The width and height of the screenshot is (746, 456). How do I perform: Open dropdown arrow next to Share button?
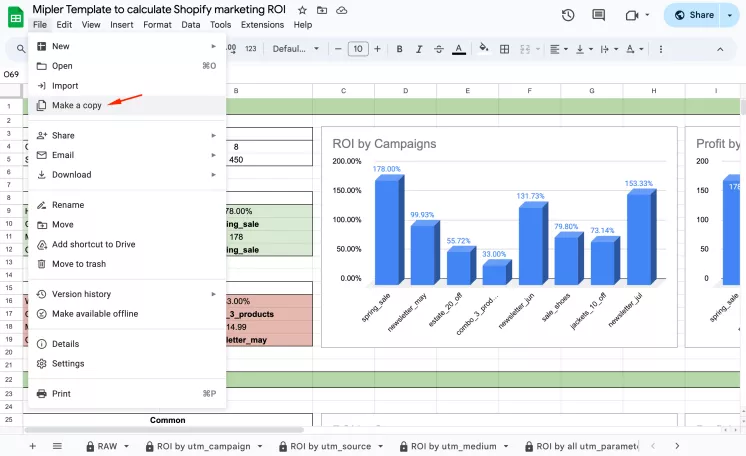coord(730,15)
